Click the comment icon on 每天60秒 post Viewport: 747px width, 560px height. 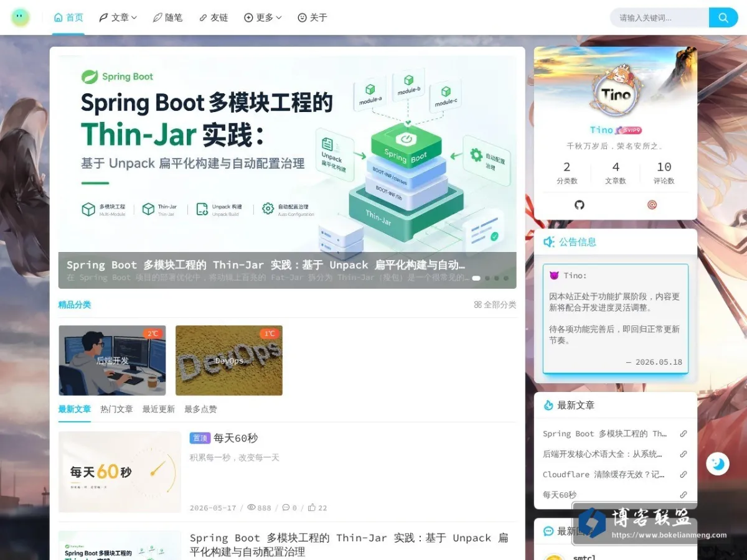coord(286,507)
